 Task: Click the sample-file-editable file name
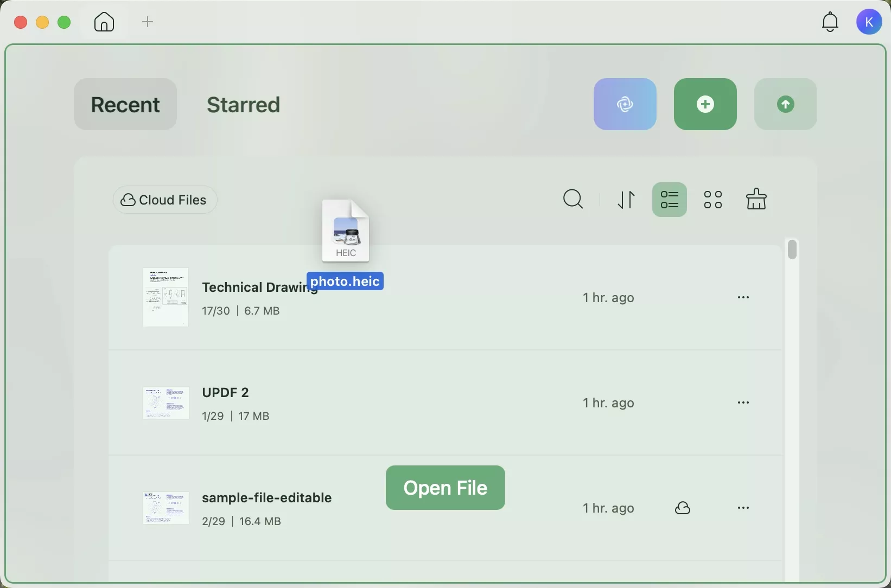point(266,498)
